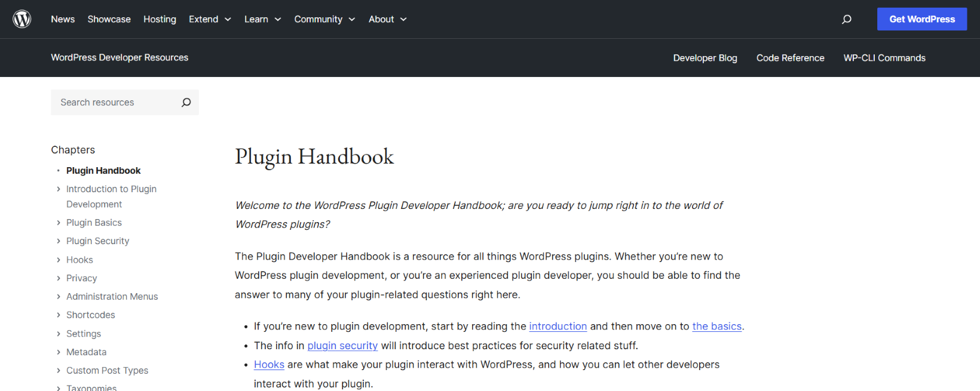Follow the basics link in the article
980x391 pixels.
716,327
